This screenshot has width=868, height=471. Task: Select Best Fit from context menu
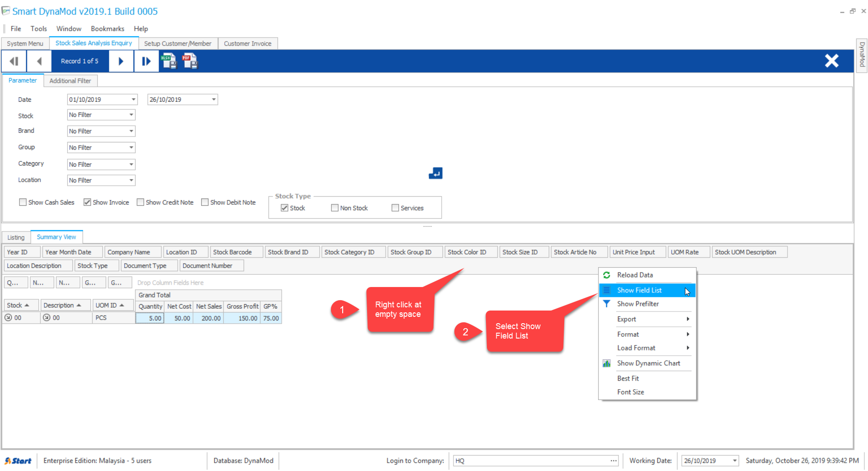[x=647, y=379]
